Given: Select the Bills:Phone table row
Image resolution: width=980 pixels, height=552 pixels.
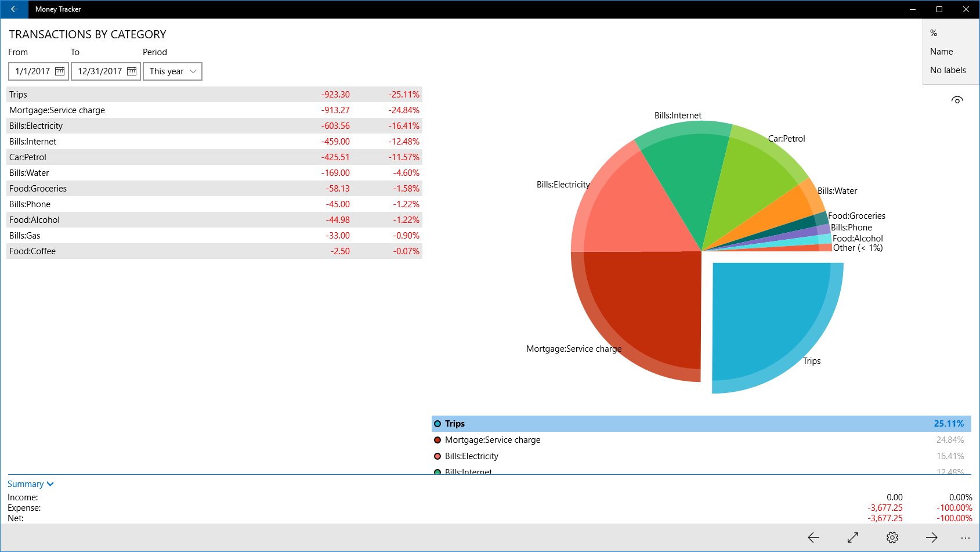Looking at the screenshot, I should (x=214, y=204).
